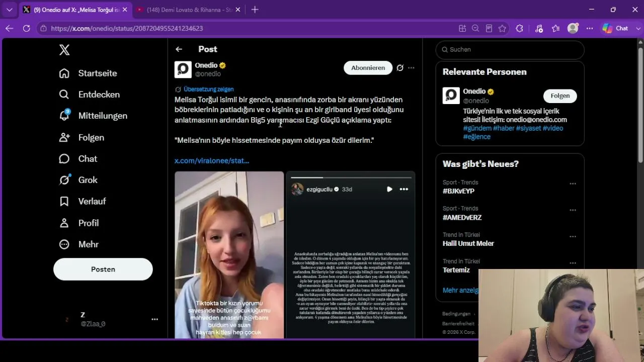Open the post's more options menu

pyautogui.click(x=412, y=68)
